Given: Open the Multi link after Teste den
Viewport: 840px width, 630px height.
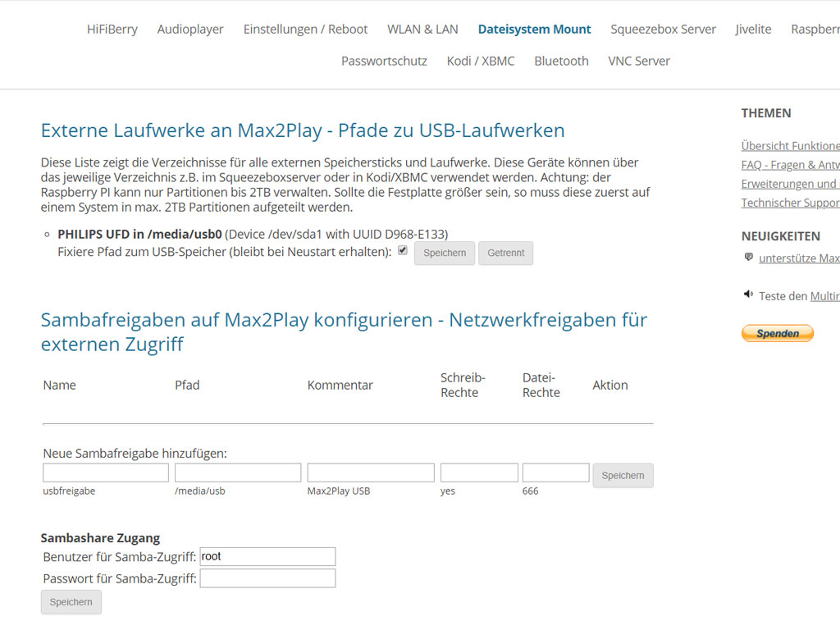Looking at the screenshot, I should (825, 296).
